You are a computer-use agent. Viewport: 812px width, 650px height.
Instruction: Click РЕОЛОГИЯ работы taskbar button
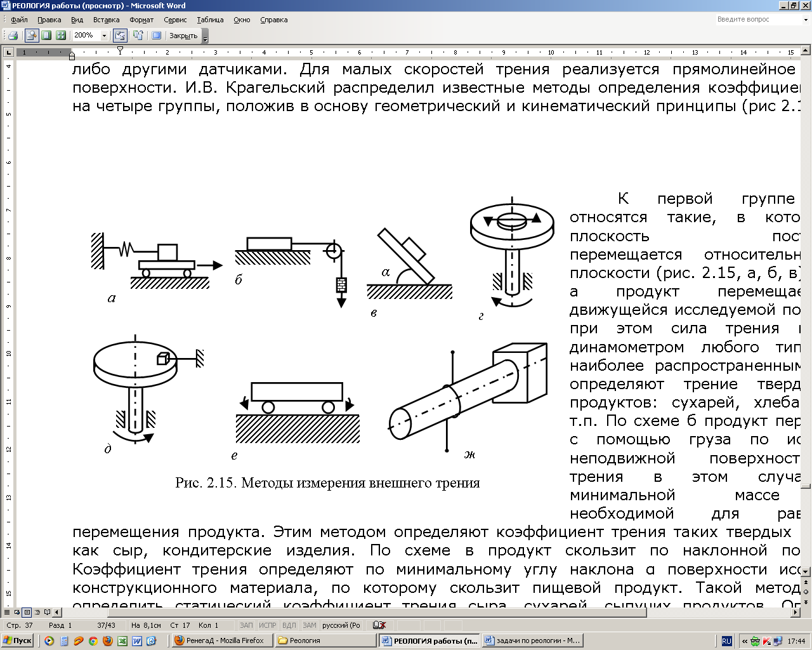pos(429,640)
